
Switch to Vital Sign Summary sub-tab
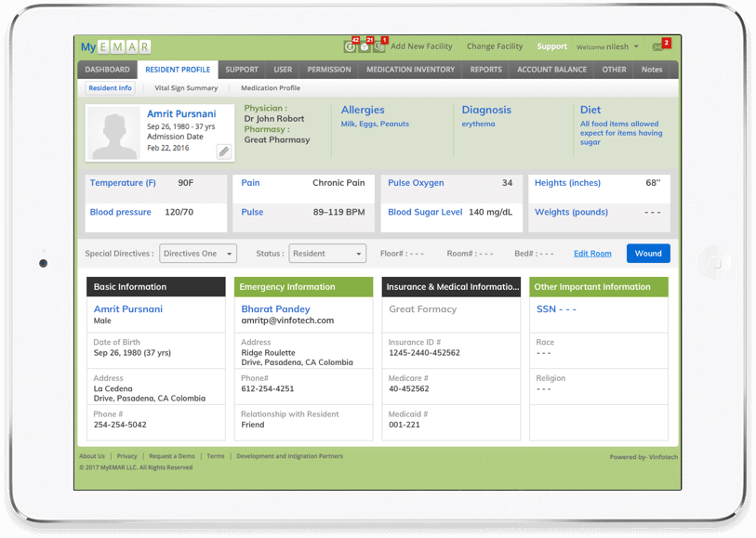pos(186,87)
